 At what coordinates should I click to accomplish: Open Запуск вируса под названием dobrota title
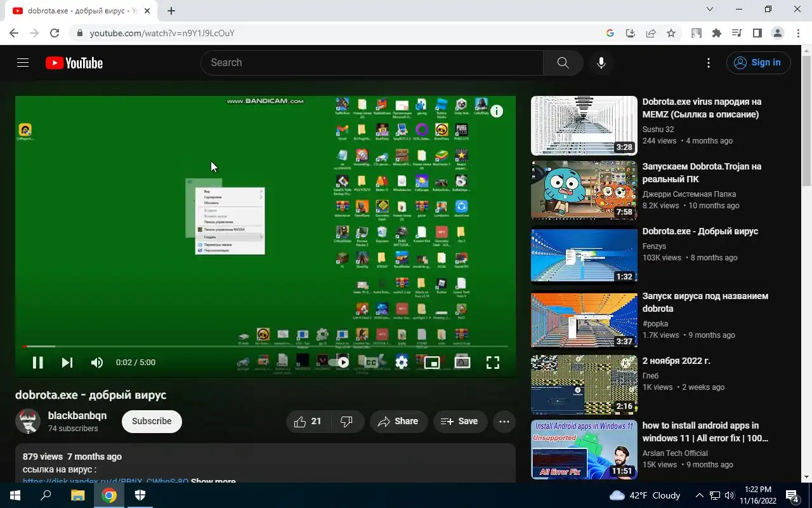pyautogui.click(x=705, y=302)
